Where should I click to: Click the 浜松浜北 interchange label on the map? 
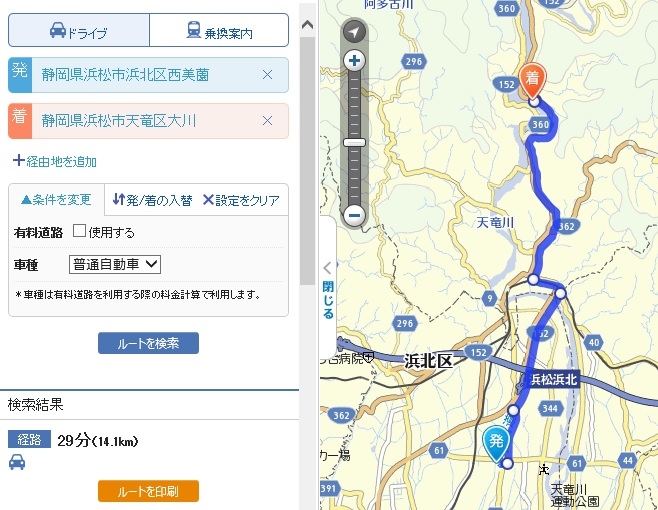pyautogui.click(x=554, y=379)
